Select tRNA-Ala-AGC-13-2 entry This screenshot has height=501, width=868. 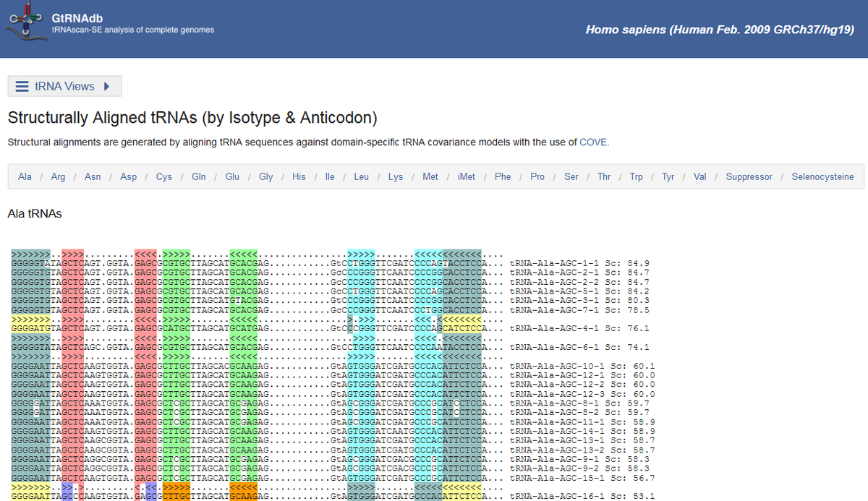558,450
